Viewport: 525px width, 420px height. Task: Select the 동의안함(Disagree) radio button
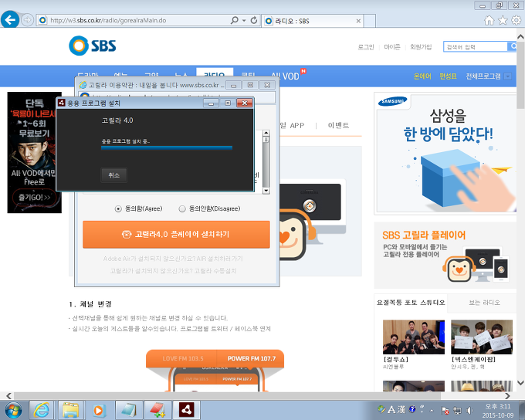click(x=181, y=208)
